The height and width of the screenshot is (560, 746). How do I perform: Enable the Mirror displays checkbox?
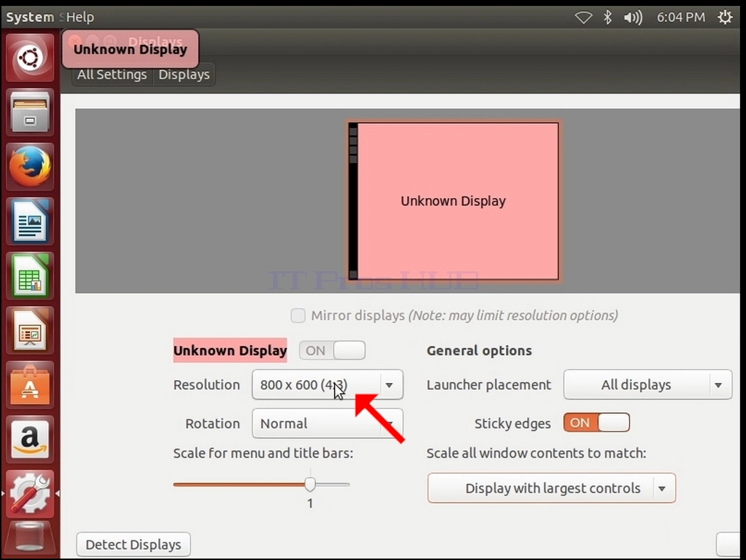298,316
